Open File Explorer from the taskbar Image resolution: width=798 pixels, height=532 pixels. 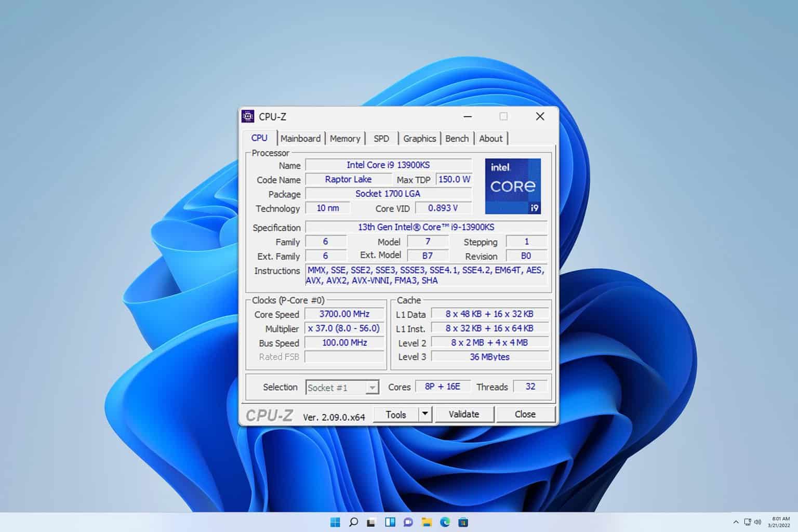pyautogui.click(x=427, y=522)
